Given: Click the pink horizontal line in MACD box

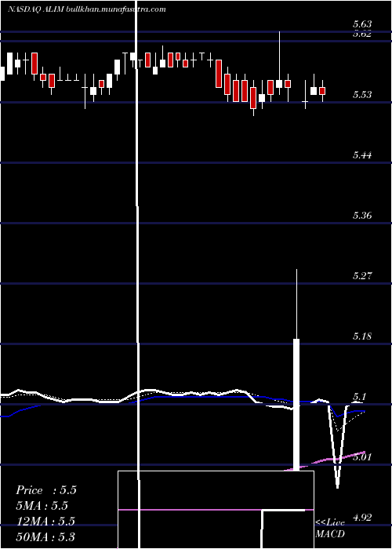Looking at the screenshot, I should [216, 510].
